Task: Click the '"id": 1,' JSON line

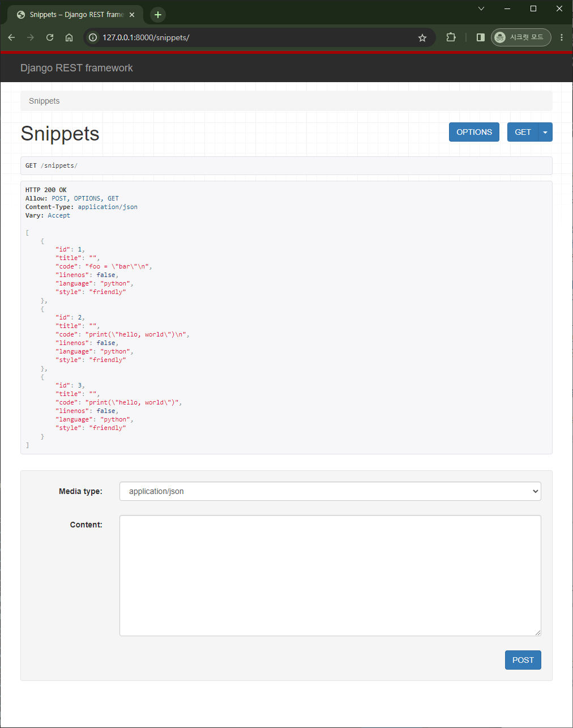Action: 70,249
